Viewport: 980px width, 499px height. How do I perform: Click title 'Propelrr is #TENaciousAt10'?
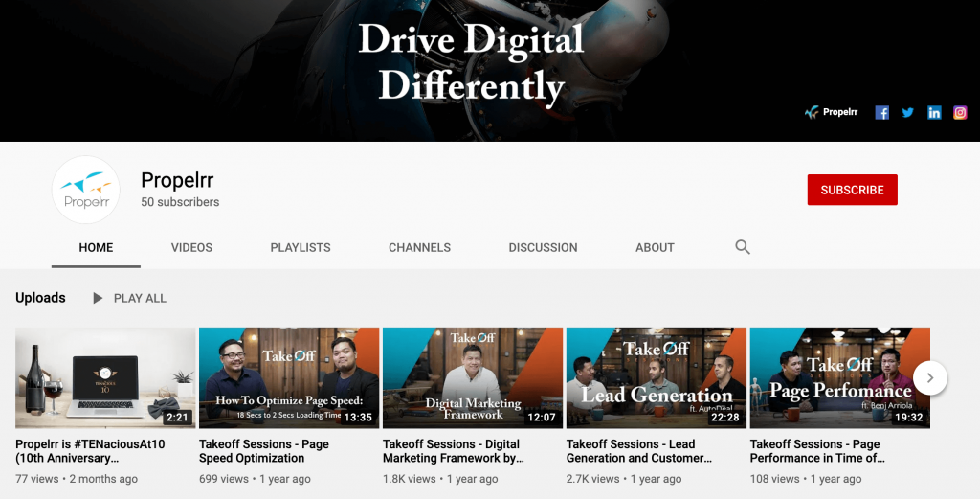[90, 451]
